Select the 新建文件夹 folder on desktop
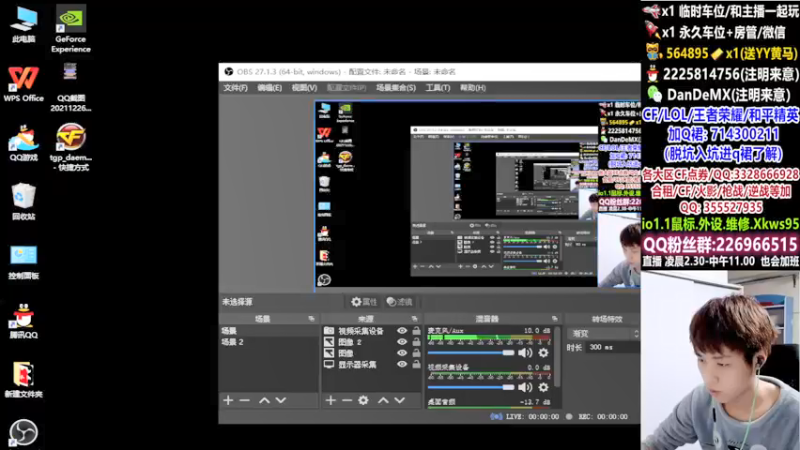The height and width of the screenshot is (450, 800). pos(23,380)
